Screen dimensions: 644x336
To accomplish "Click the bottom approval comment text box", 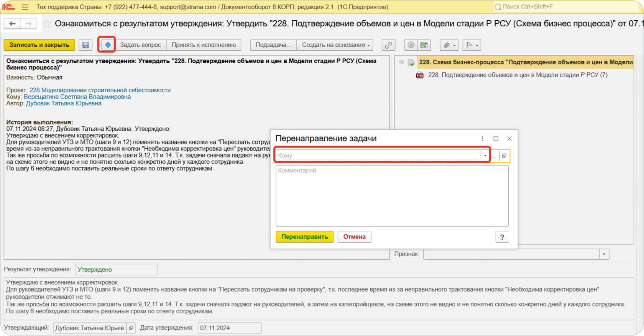I will pos(319,299).
